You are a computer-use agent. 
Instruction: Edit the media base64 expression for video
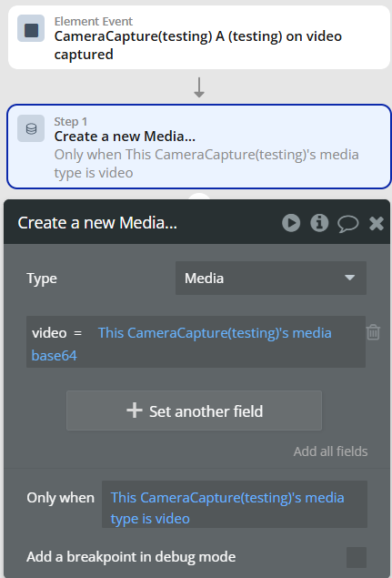tap(181, 344)
